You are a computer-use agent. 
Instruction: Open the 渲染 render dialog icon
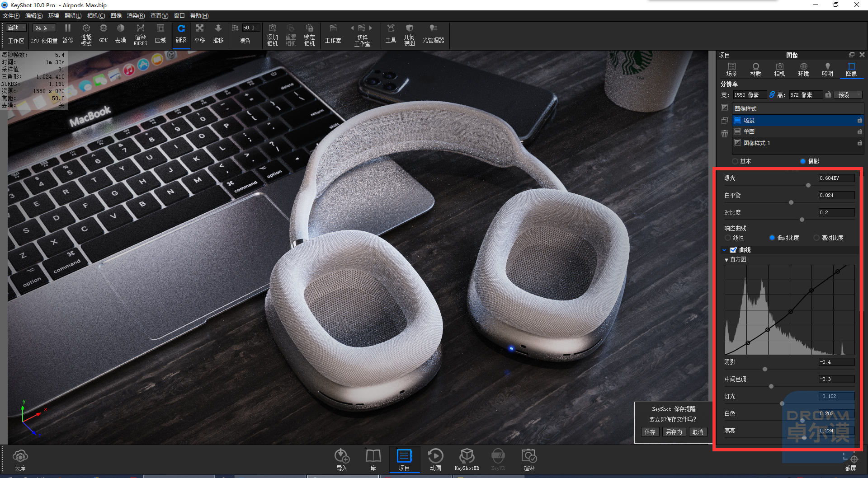[529, 456]
